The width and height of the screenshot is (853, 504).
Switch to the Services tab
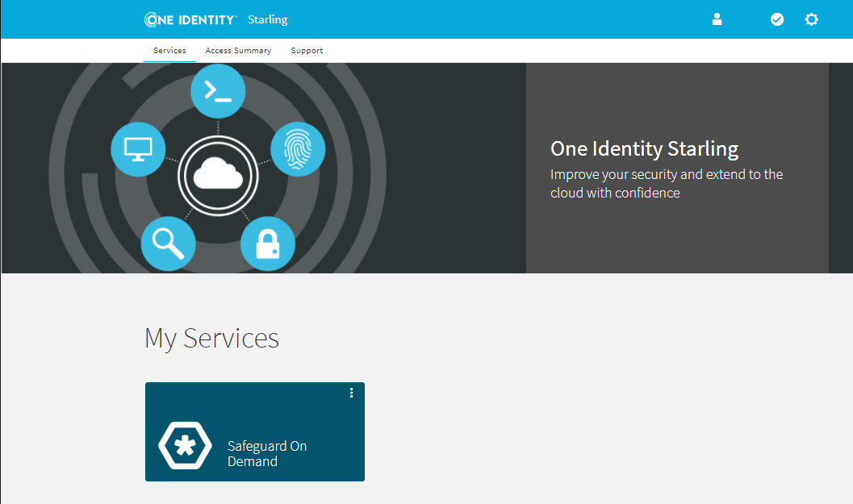pyautogui.click(x=169, y=51)
